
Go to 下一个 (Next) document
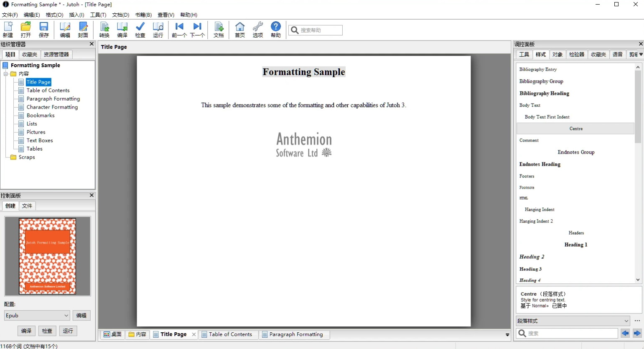pos(197,30)
